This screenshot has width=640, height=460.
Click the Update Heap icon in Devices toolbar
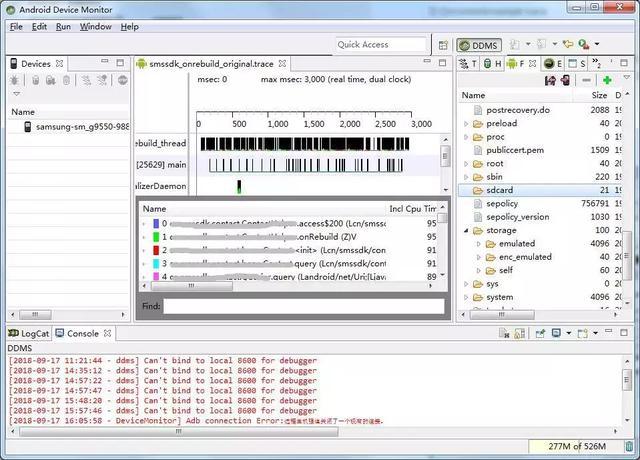[36, 80]
